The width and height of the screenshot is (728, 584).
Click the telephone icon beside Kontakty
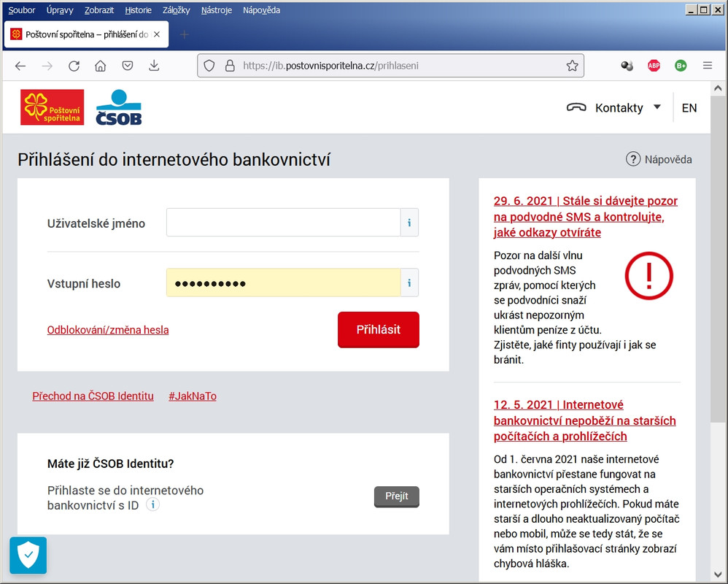pos(576,108)
